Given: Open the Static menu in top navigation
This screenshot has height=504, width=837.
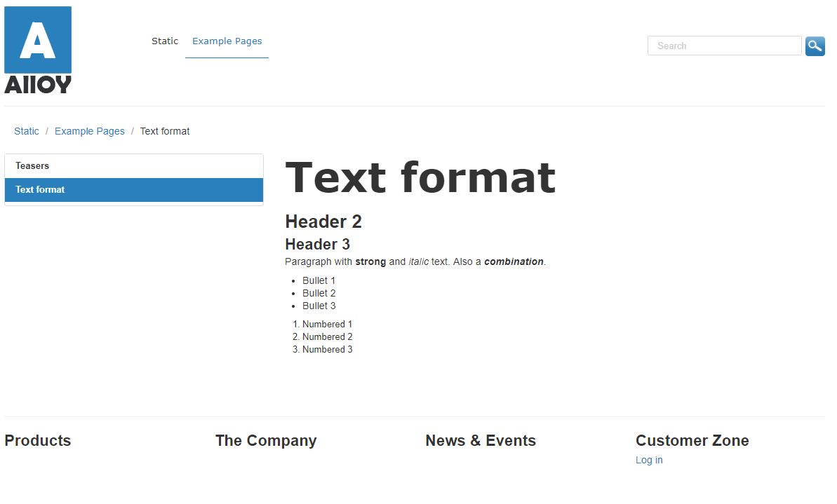Looking at the screenshot, I should click(165, 41).
